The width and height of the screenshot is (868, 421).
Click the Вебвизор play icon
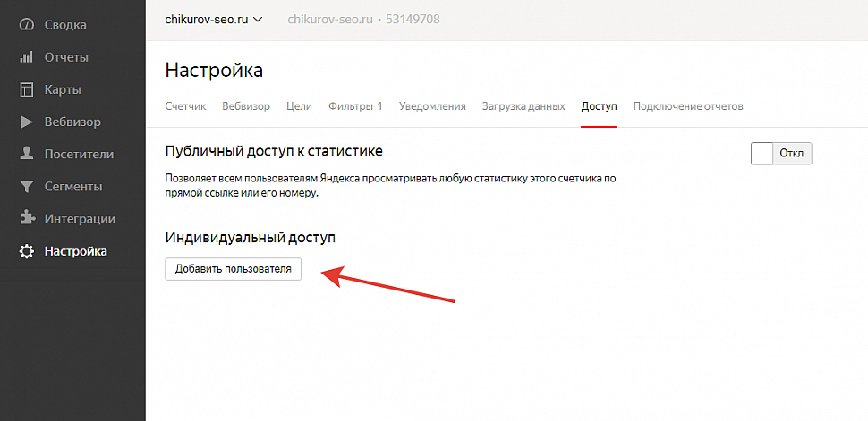27,122
